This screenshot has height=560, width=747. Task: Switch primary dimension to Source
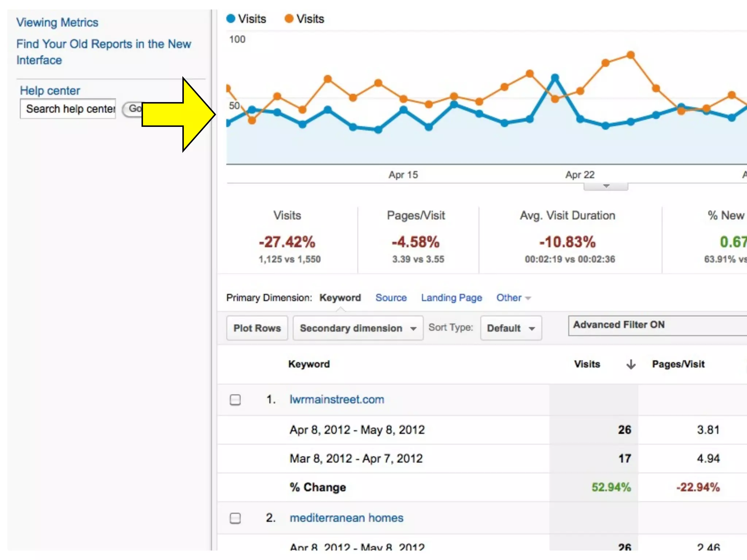pos(391,298)
